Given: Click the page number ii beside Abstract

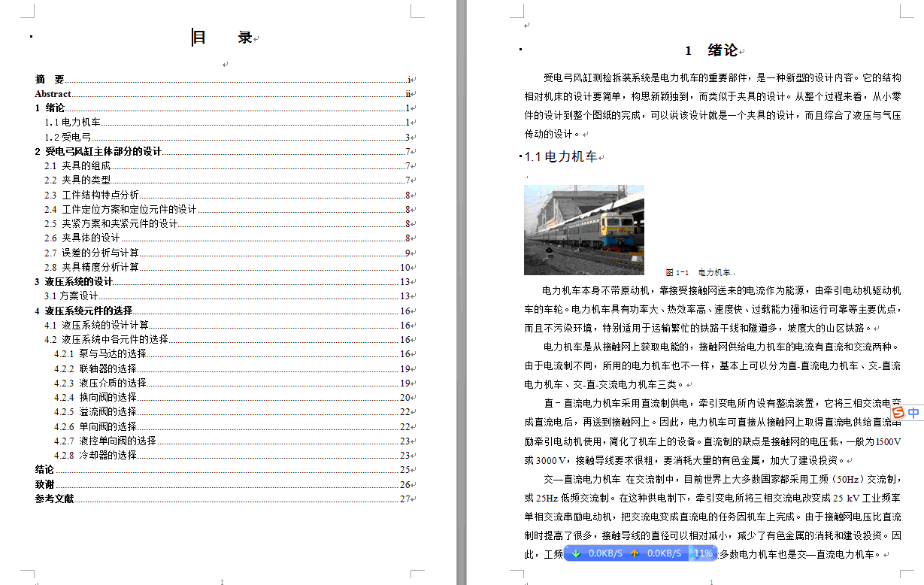Looking at the screenshot, I should coord(407,94).
